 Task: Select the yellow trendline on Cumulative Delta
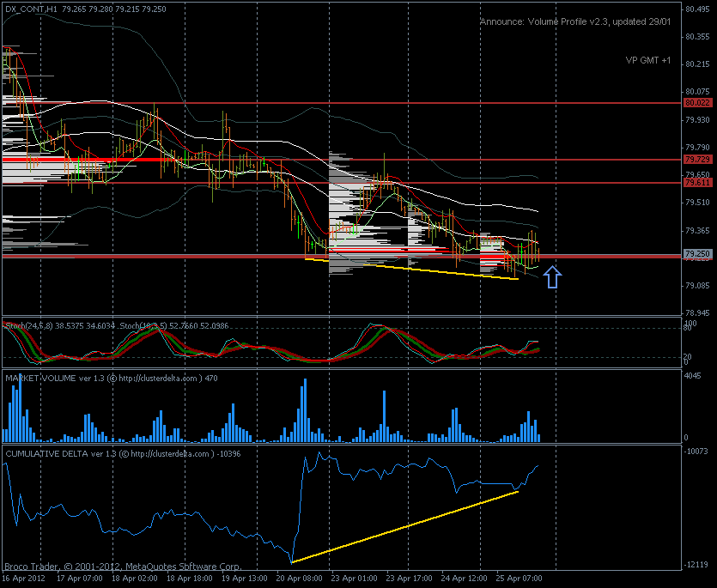pyautogui.click(x=404, y=527)
